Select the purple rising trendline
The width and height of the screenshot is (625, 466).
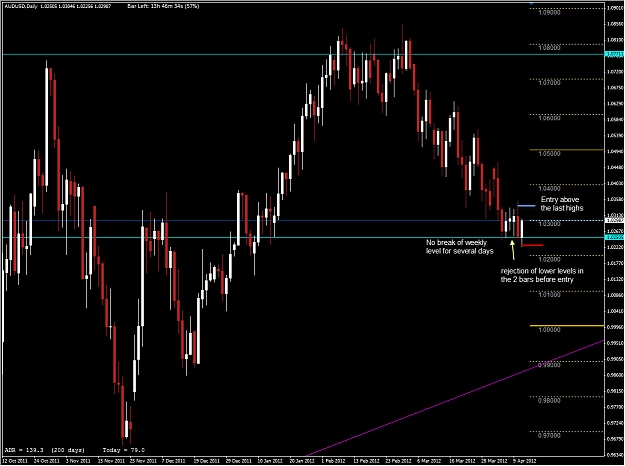point(454,398)
